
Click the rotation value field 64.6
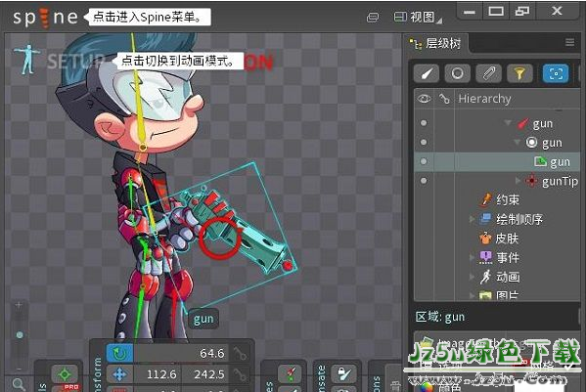coord(181,353)
